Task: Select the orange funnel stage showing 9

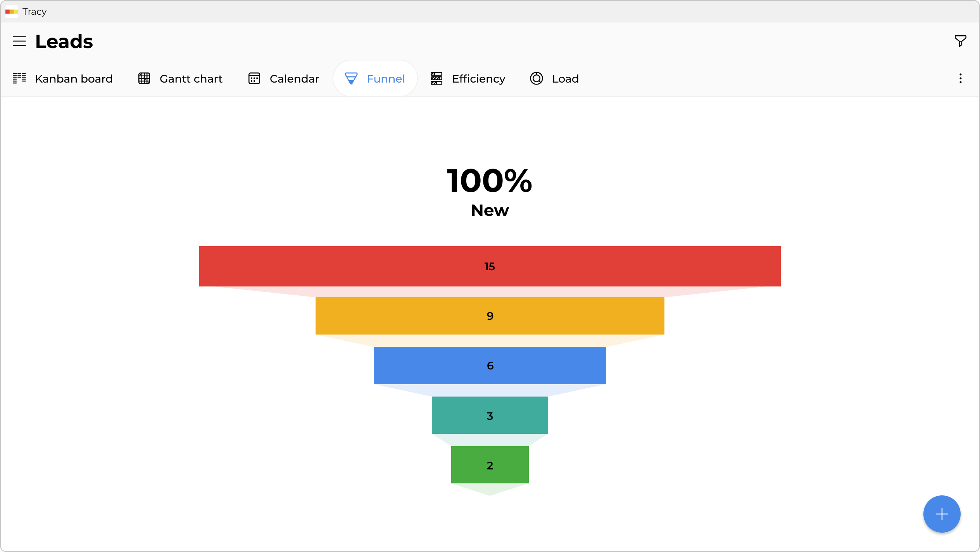Action: [490, 316]
